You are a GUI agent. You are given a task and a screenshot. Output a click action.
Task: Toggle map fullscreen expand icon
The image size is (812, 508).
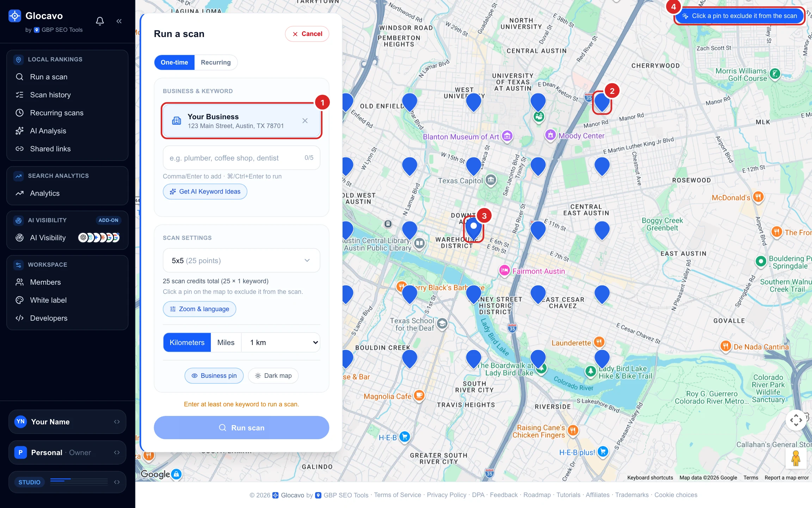coord(796,420)
